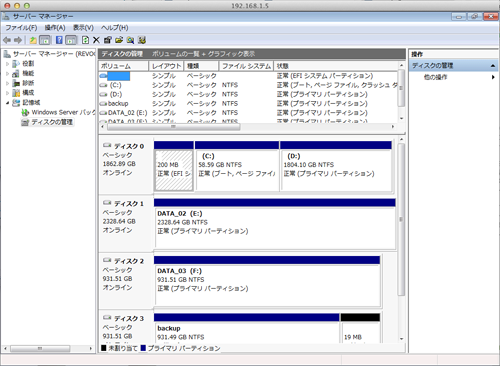500x366 pixels.
Task: Expand the 役割 tree node arrow
Action: pos(8,64)
